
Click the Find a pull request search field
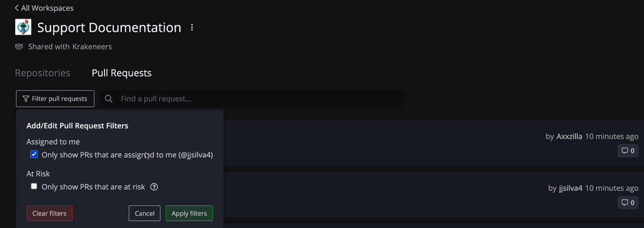226,99
